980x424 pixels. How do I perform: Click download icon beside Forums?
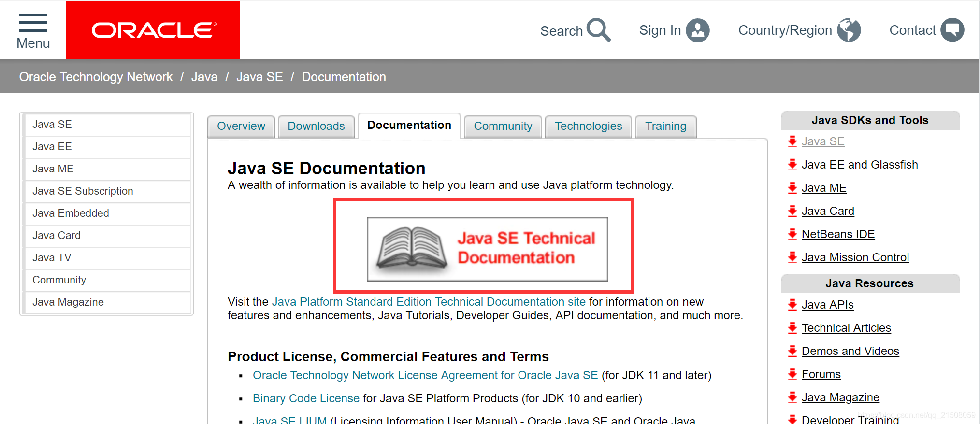pos(793,374)
